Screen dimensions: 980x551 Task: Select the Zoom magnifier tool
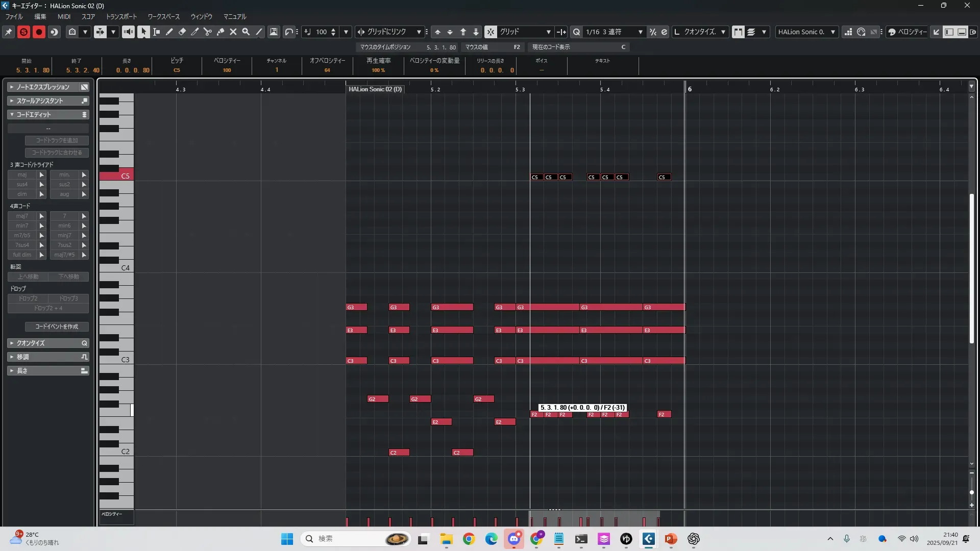point(246,32)
